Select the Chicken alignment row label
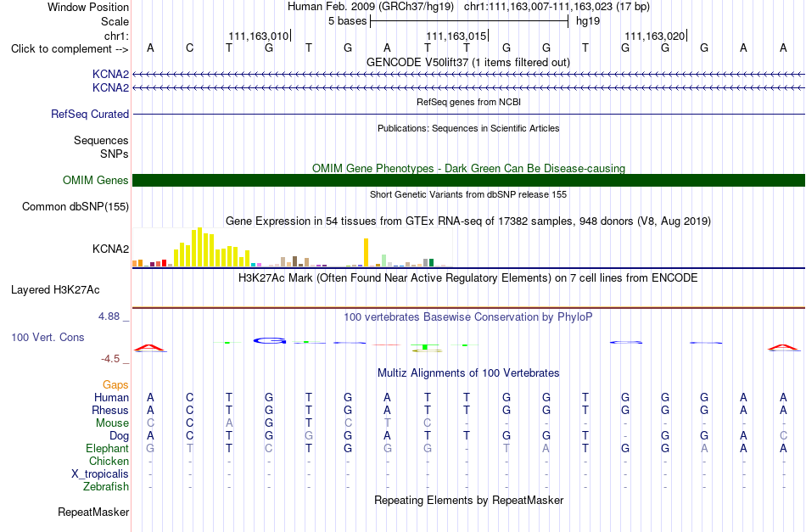This screenshot has height=532, width=806. click(109, 461)
